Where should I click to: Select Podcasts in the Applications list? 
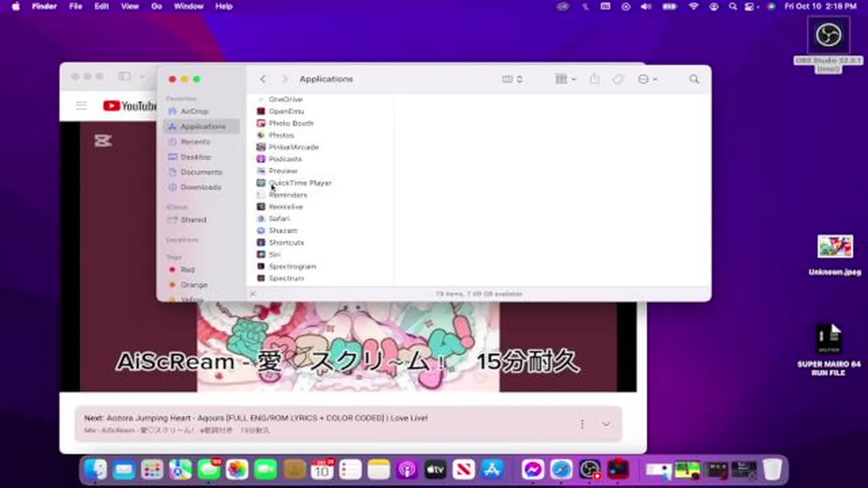[285, 159]
